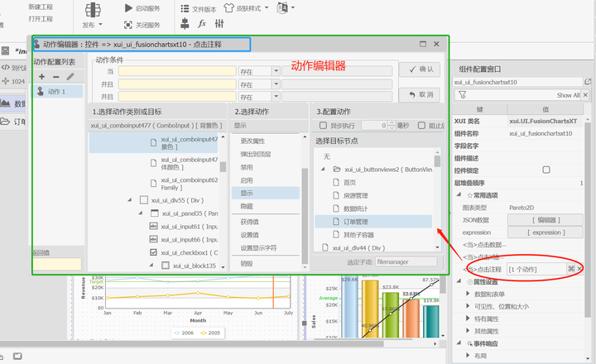
Task: Edit action with pencil icon
Action: 70,77
